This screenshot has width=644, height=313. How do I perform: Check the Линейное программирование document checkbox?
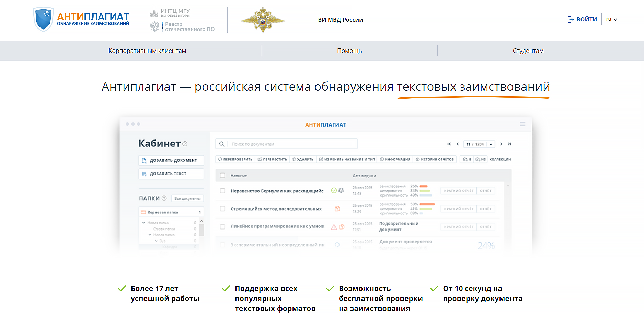(222, 227)
